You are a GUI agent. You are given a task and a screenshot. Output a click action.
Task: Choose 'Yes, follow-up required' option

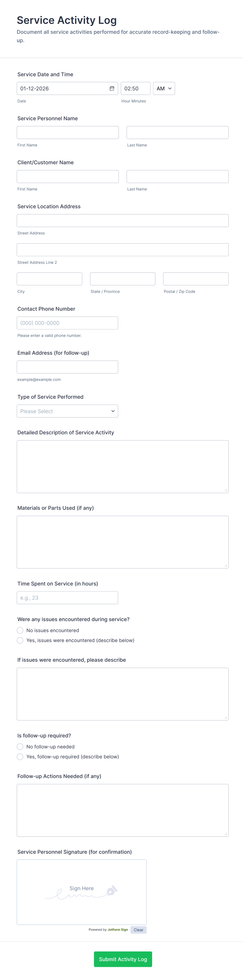20,757
